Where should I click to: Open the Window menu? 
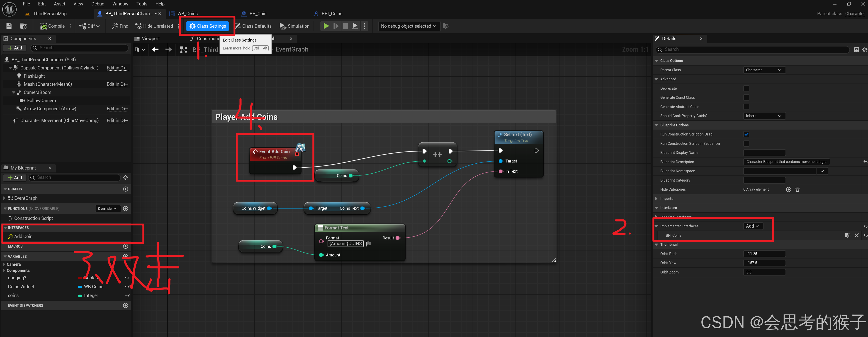coord(120,4)
